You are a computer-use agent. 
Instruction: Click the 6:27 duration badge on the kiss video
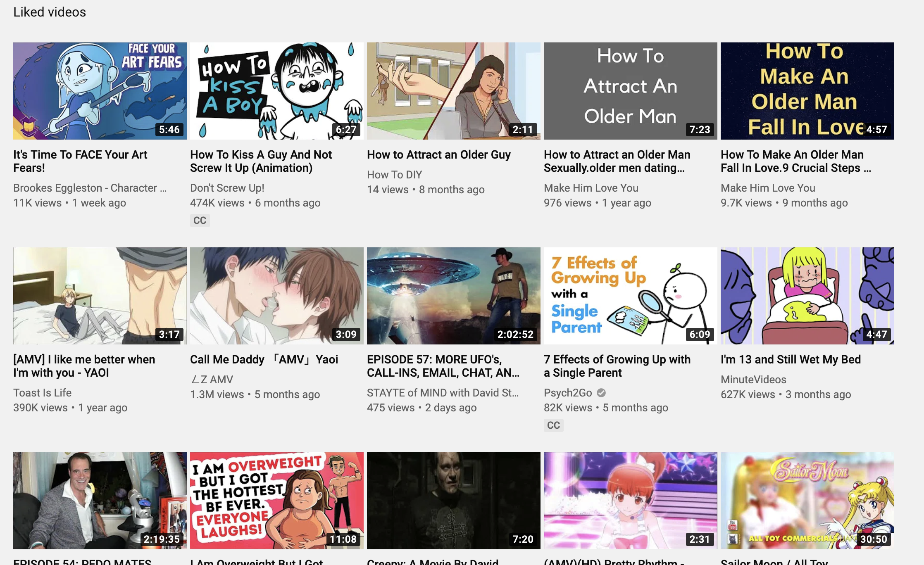click(x=346, y=130)
